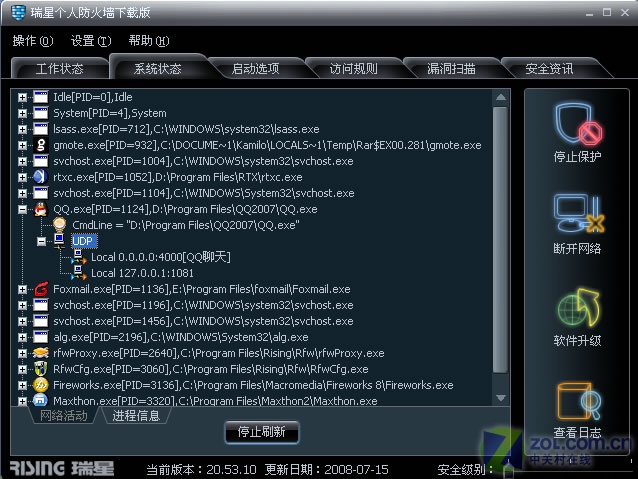The image size is (638, 479).
Task: Select the CmdLine = "D:\Program Files\QQ2007\QQ.exe" row
Action: coord(186,225)
